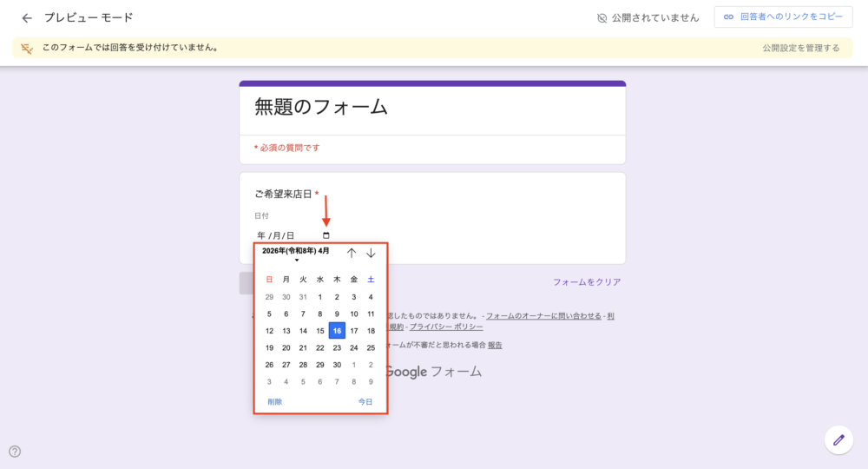Screen dimensions: 868x469
Task: Click 今日 in the calendar popup
Action: pyautogui.click(x=365, y=401)
